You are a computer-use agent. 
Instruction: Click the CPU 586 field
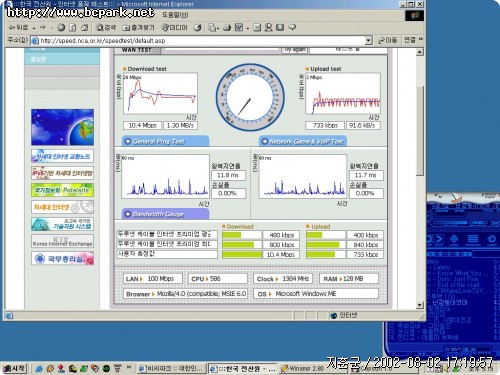218,279
